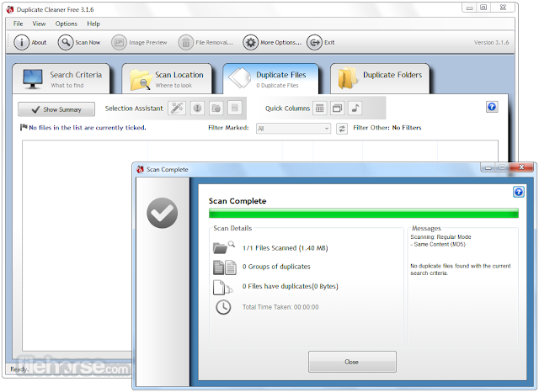Viewport: 539px width, 392px height.
Task: Open help in the Duplicate Files tab
Action: point(492,107)
